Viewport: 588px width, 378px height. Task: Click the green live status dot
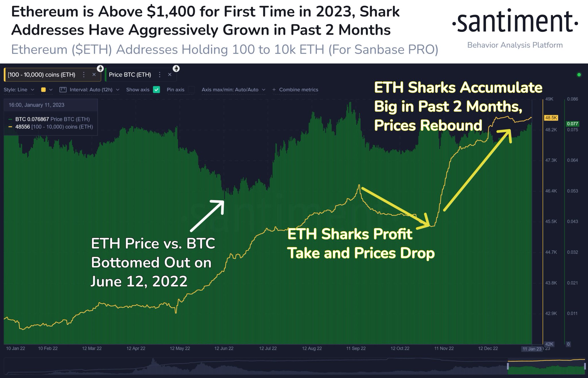tap(579, 75)
